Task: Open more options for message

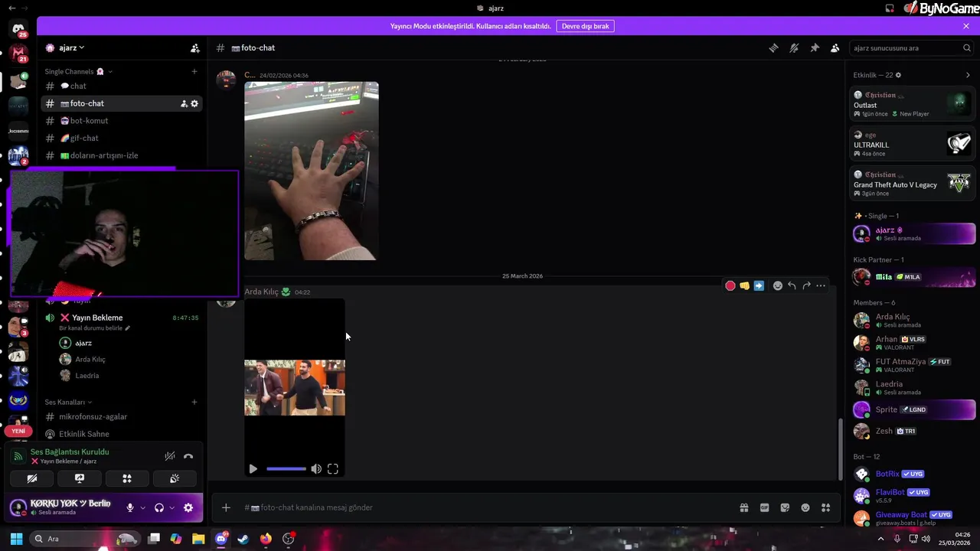Action: (821, 285)
